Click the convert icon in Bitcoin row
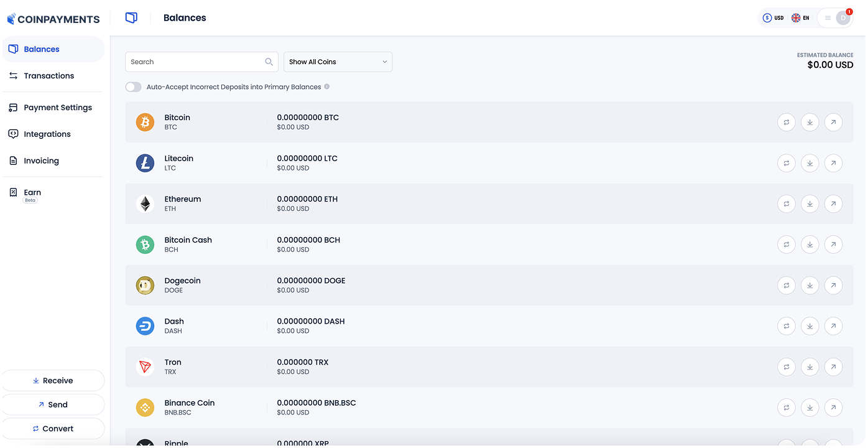 pyautogui.click(x=786, y=123)
